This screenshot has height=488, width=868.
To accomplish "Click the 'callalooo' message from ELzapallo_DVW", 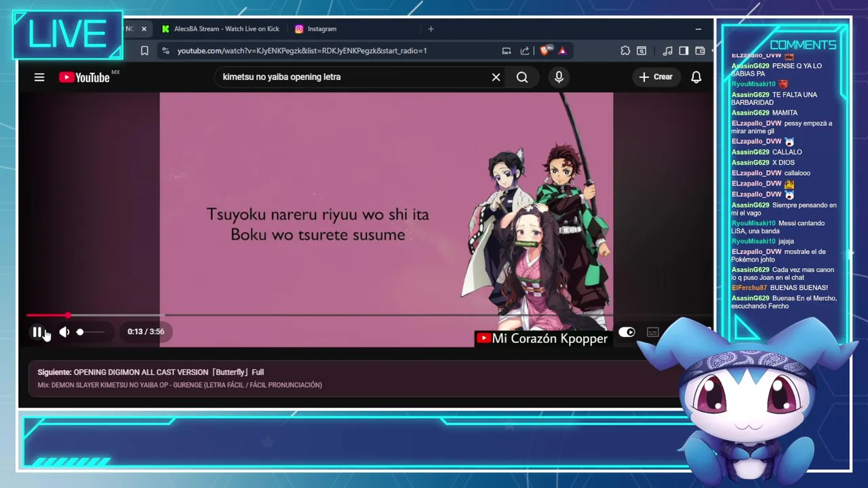I will [x=797, y=174].
